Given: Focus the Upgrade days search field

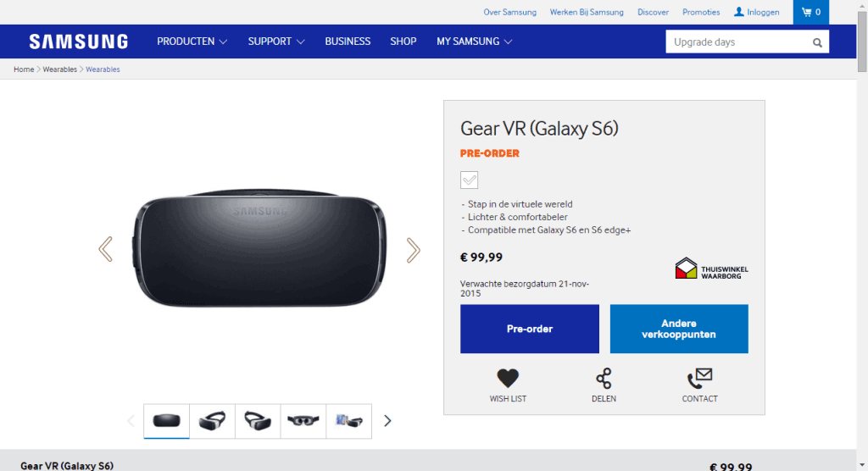Looking at the screenshot, I should 736,42.
